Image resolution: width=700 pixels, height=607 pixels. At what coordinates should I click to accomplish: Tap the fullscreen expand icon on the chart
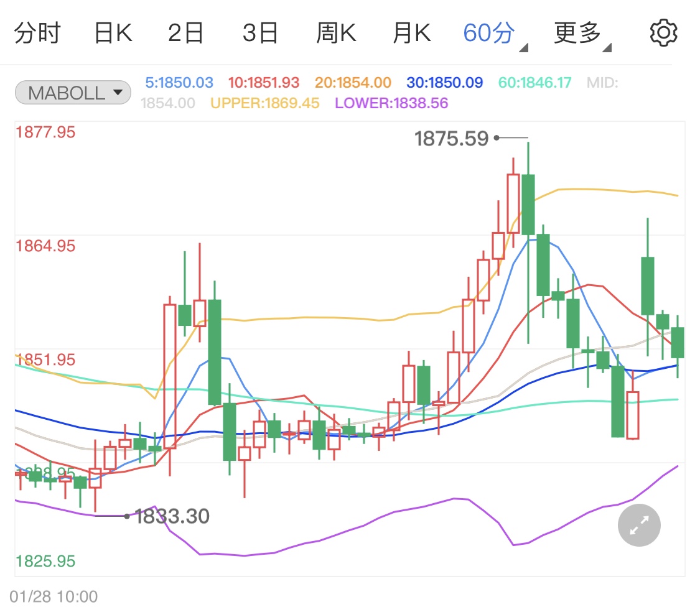[x=638, y=525]
